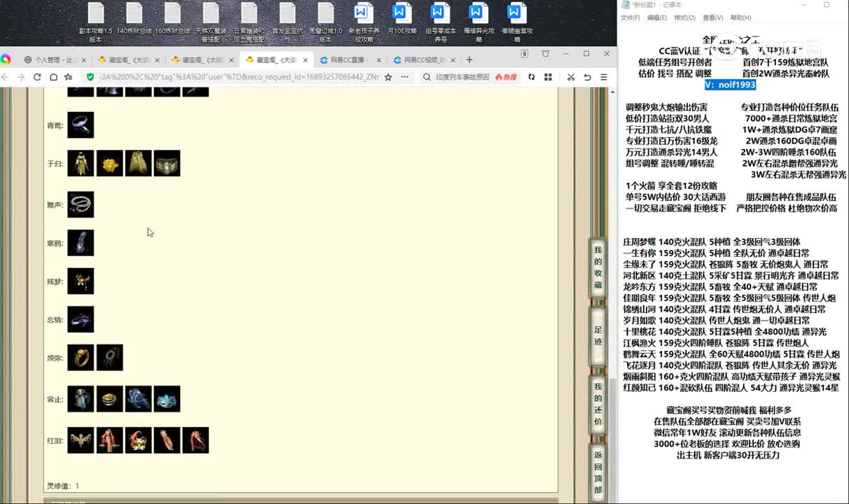Click the 足迹 side button
Image resolution: width=849 pixels, height=504 pixels.
point(598,336)
